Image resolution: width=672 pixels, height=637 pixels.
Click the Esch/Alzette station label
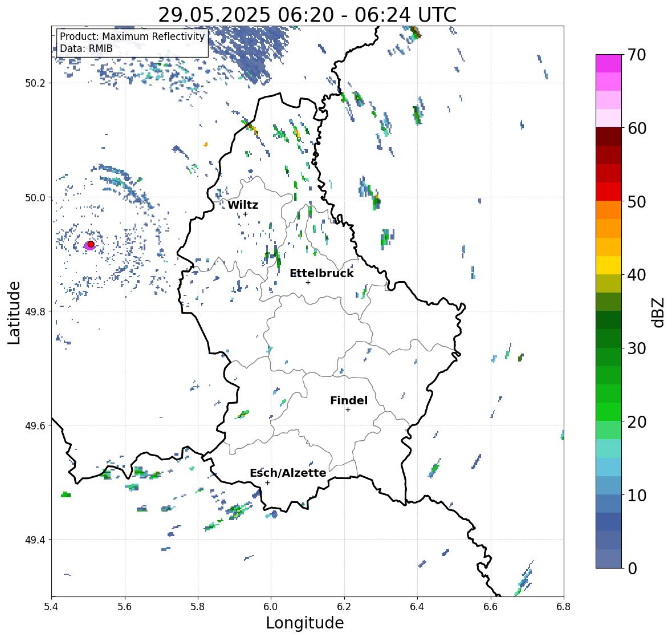[288, 473]
